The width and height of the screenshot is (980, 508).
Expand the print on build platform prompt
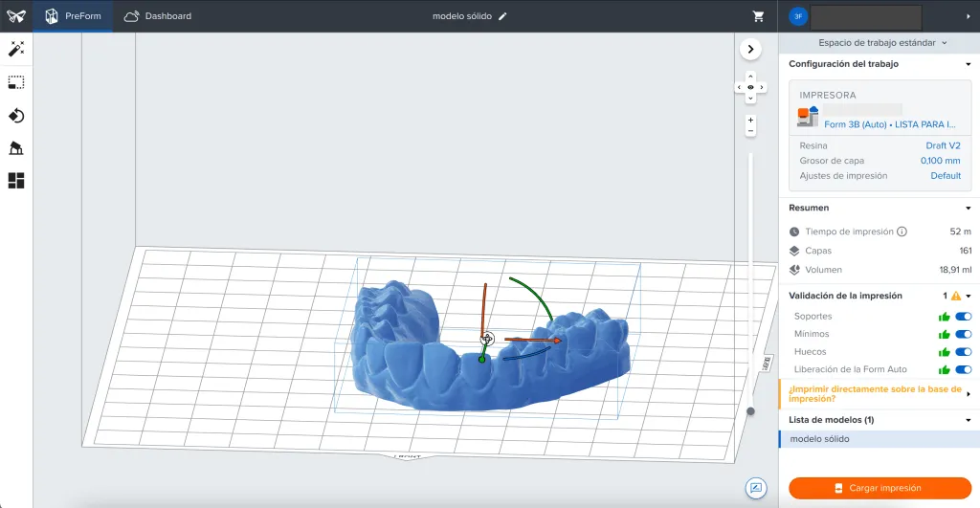pos(969,393)
